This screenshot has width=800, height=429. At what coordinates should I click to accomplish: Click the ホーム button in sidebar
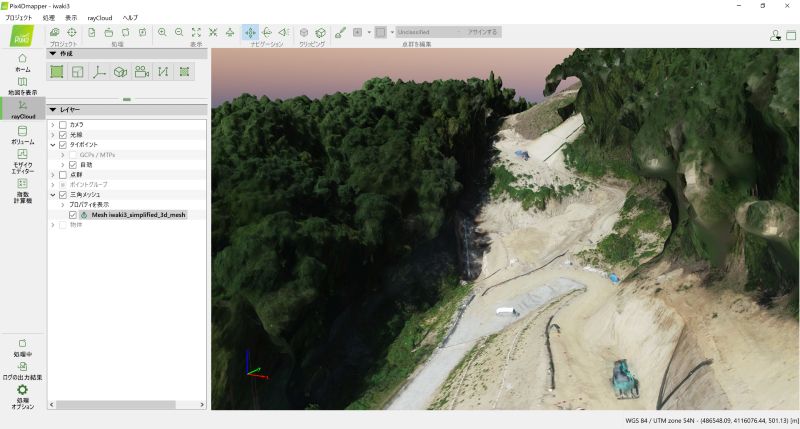point(22,62)
